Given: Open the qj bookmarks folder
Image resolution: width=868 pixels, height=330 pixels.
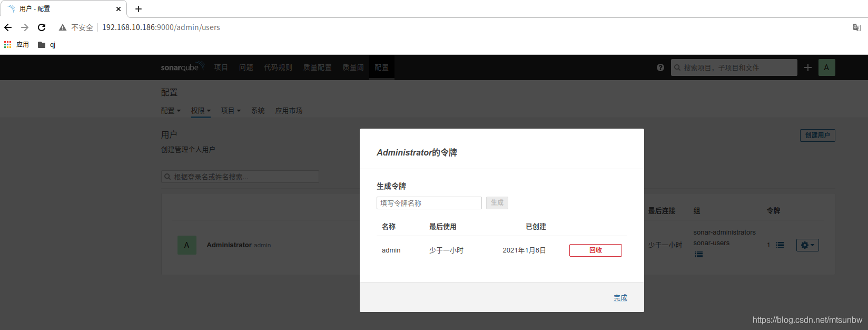Looking at the screenshot, I should tap(46, 45).
